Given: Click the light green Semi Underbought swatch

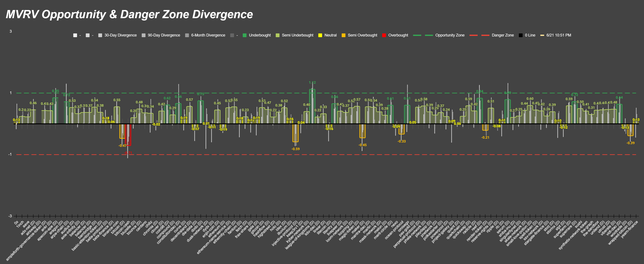Looking at the screenshot, I should [278, 35].
